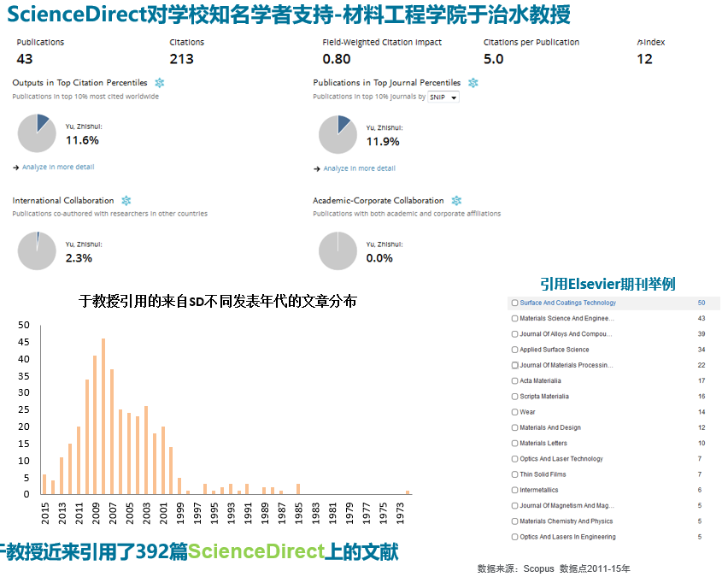This screenshot has width=728, height=577.
Task: Open the SNIP journal metric dropdown
Action: coord(443,97)
